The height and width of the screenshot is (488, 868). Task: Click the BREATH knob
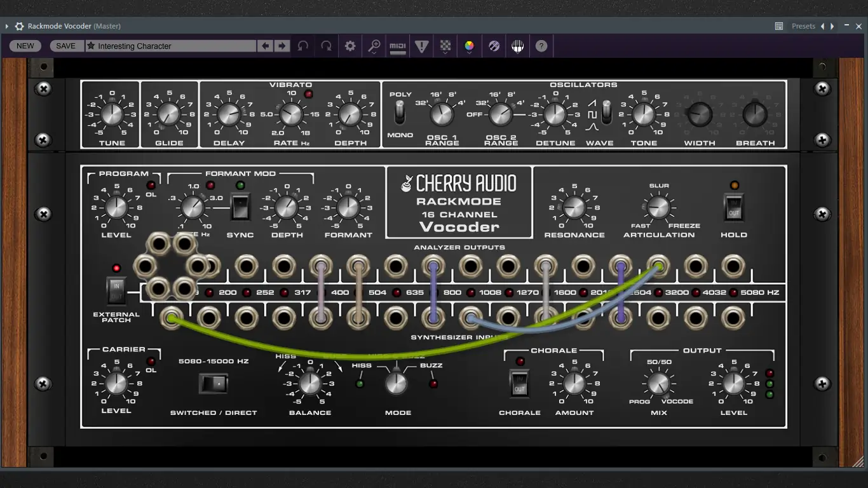755,114
